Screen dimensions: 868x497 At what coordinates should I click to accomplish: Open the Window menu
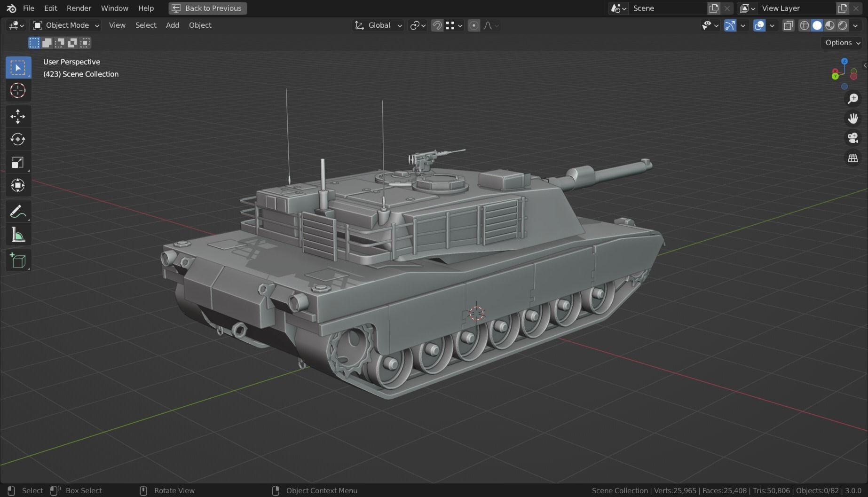114,8
